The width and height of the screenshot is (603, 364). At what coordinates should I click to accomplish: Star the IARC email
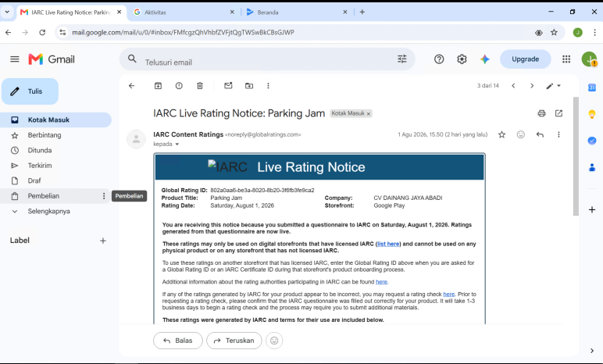(x=502, y=134)
